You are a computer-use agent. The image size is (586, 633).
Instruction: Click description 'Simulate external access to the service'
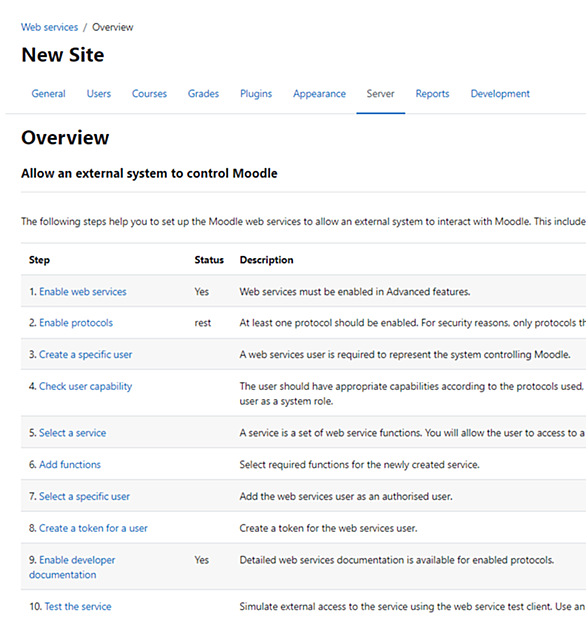413,606
